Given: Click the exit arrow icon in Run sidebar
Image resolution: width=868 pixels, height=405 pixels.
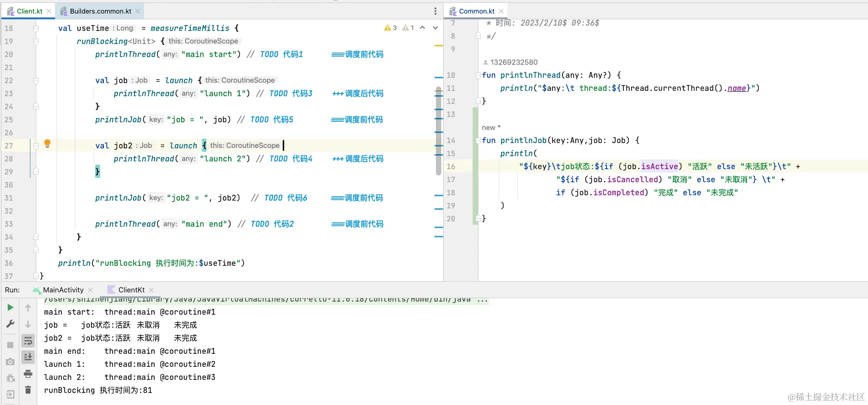Looking at the screenshot, I should click(x=10, y=394).
